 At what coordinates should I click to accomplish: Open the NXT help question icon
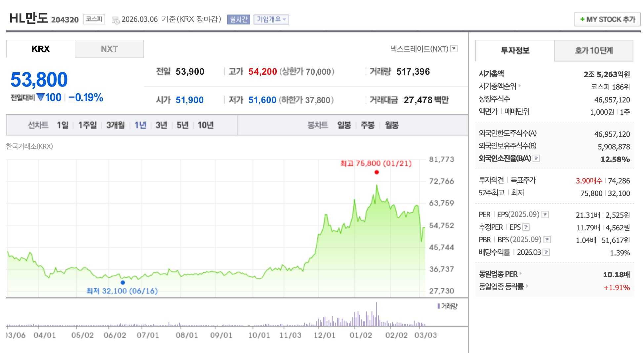tap(454, 49)
